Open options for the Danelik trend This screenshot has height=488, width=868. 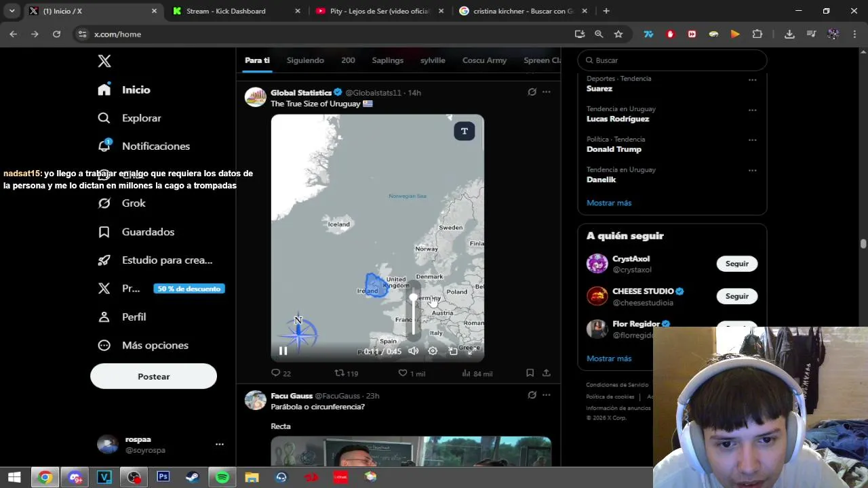click(x=752, y=171)
